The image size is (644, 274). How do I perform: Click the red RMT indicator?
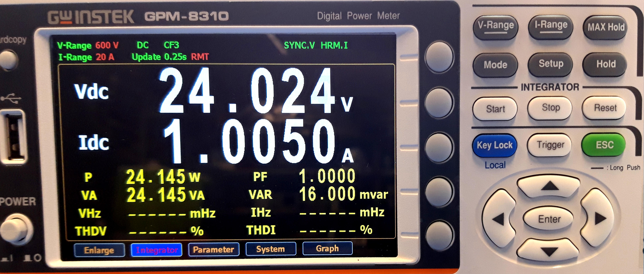(200, 57)
